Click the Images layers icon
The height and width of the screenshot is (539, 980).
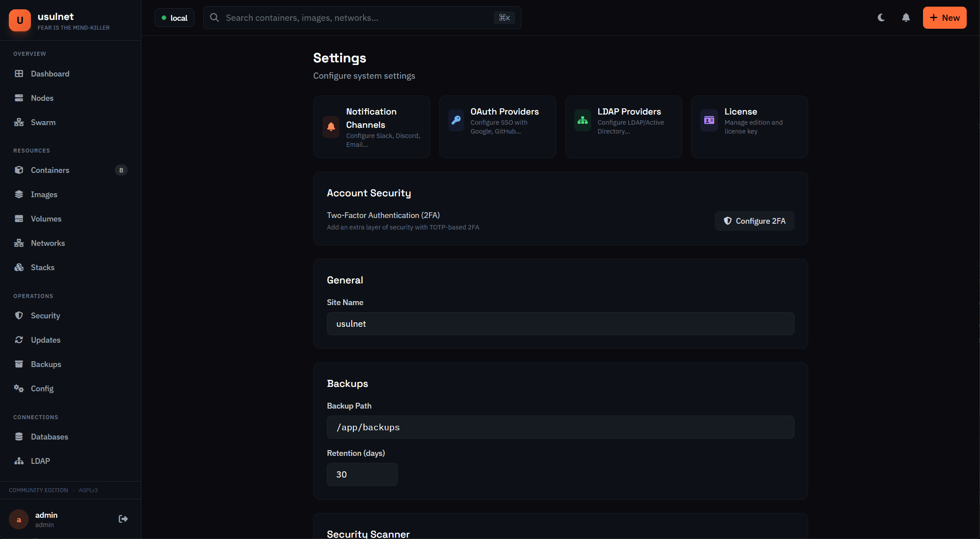[x=19, y=194]
